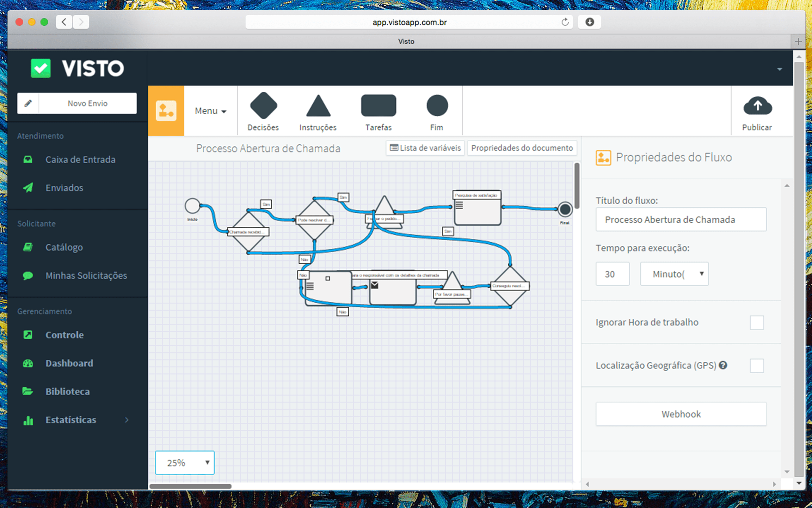The height and width of the screenshot is (508, 812).
Task: Toggle Localização Geográfica (GPS) checkbox
Action: [756, 365]
